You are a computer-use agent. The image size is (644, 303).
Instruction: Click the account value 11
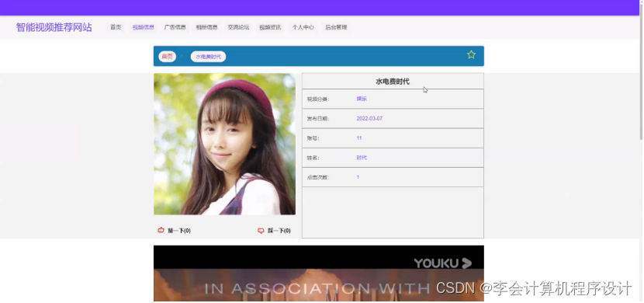359,138
